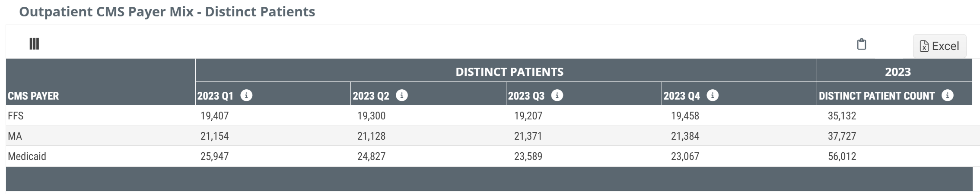Sort by Distinct Patient Count header

pos(876,96)
